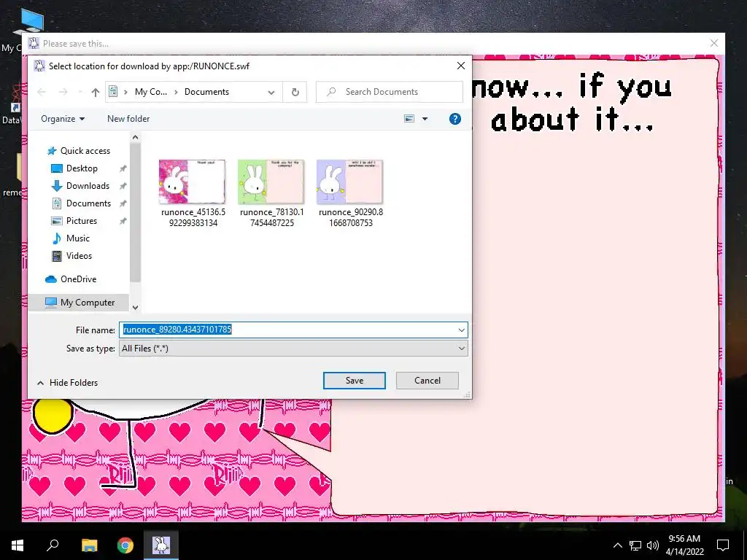
Task: Click the Back navigation arrow in dialog
Action: 42,92
